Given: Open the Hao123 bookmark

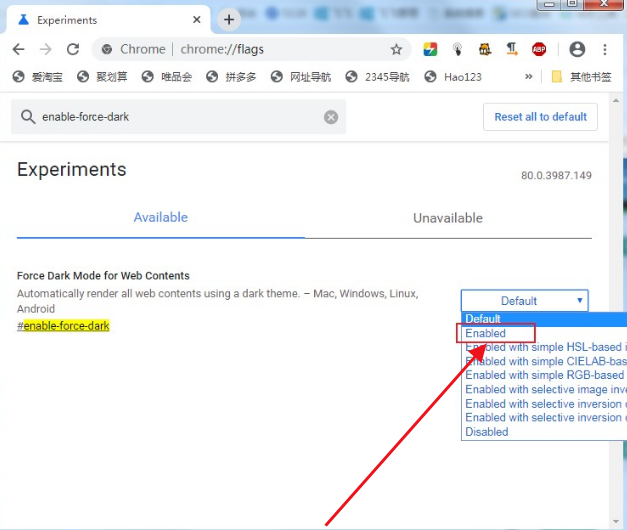Looking at the screenshot, I should pos(453,76).
